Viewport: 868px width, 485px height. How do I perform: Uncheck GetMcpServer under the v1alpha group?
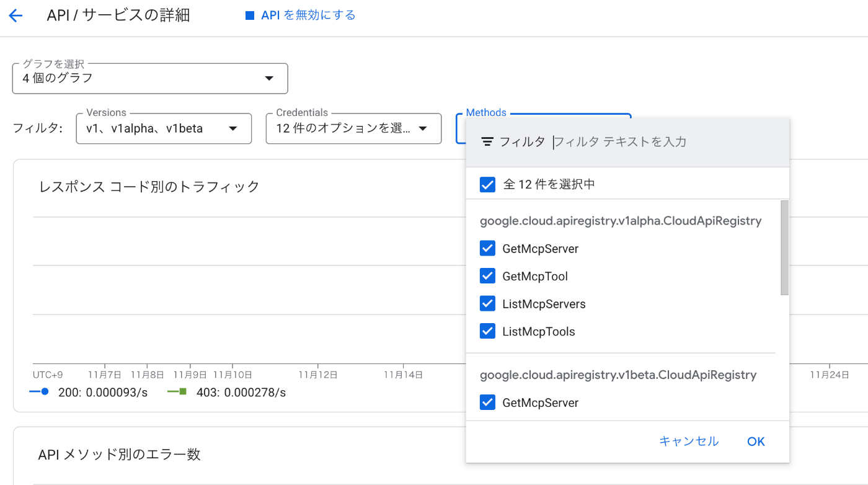[x=487, y=249]
